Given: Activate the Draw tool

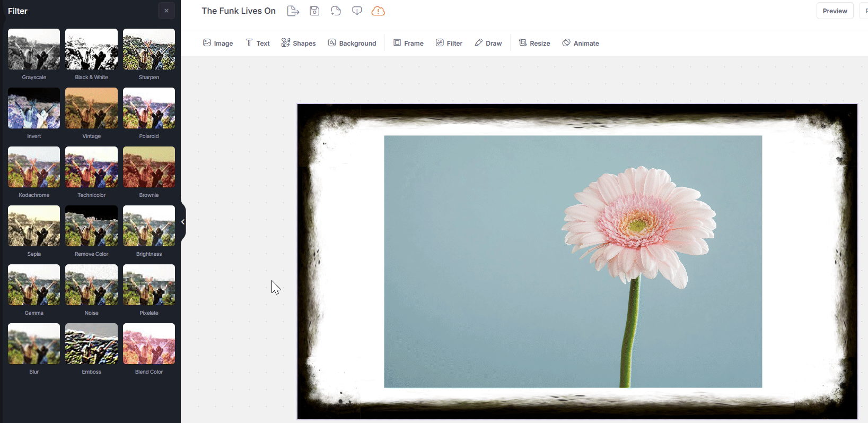Looking at the screenshot, I should (488, 43).
